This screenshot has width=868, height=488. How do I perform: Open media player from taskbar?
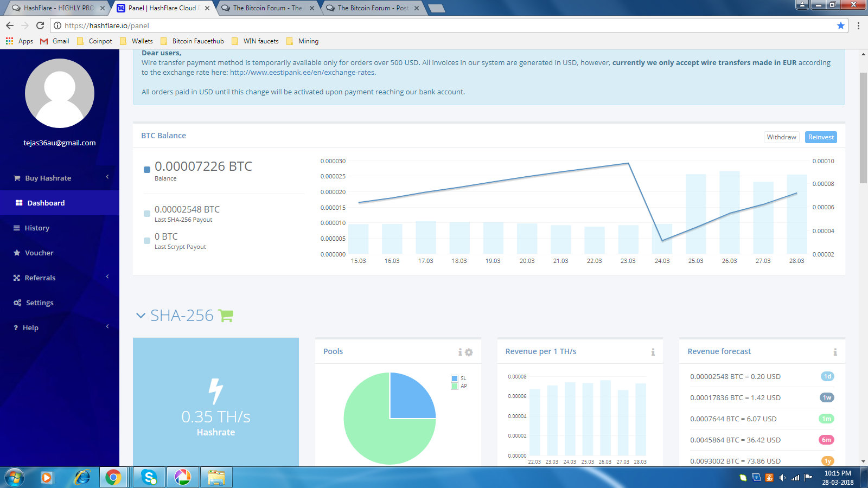(47, 477)
